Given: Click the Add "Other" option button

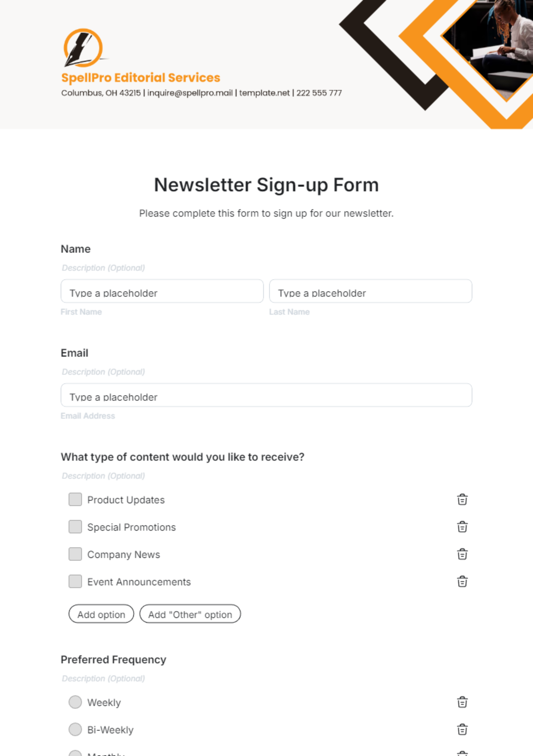Looking at the screenshot, I should click(190, 614).
